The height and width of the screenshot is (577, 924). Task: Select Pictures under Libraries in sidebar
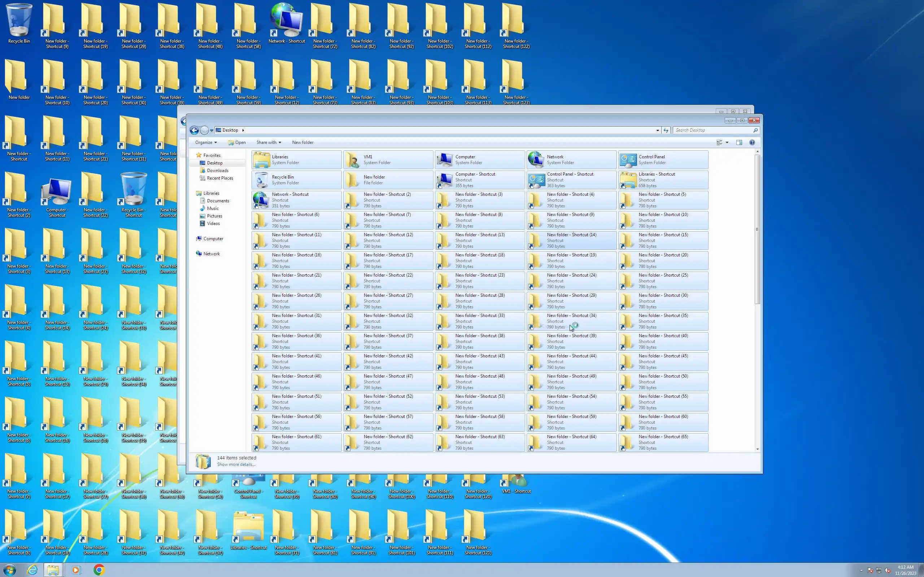(x=214, y=216)
